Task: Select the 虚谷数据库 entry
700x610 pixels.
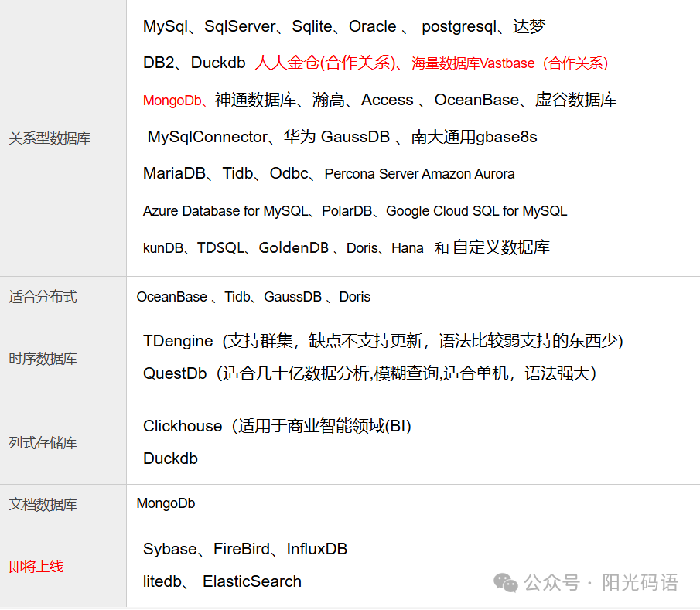Action: click(x=576, y=100)
